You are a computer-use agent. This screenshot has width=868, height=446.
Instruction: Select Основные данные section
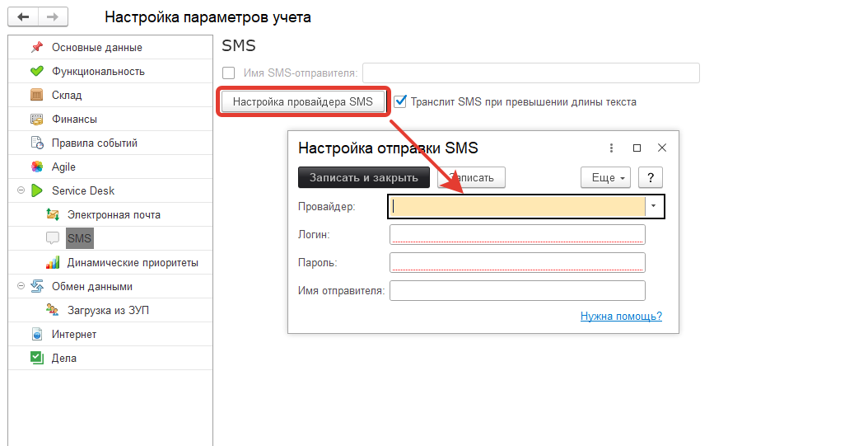pos(97,48)
